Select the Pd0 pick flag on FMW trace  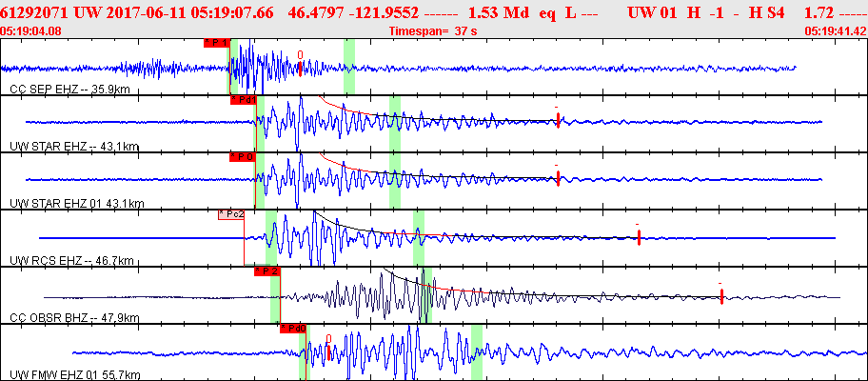point(293,329)
